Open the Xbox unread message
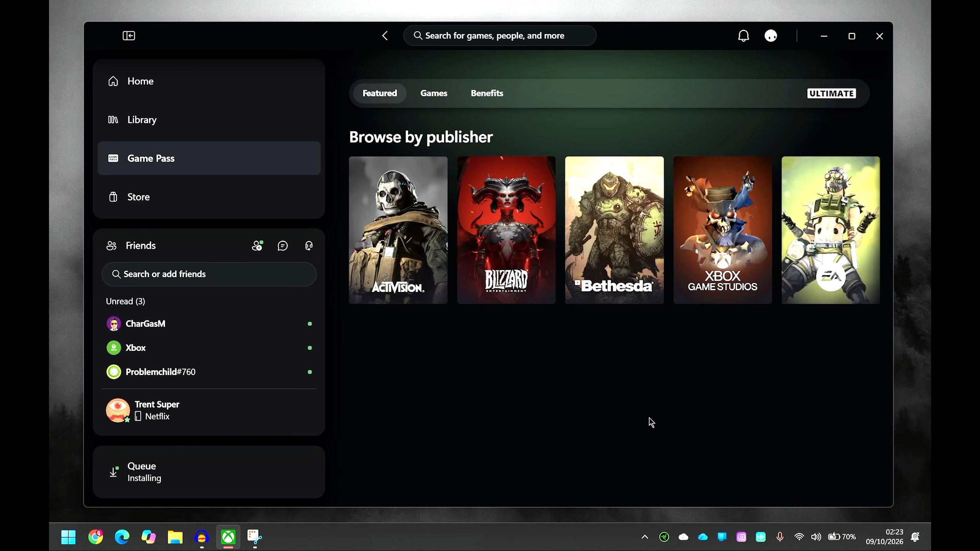980x551 pixels. pyautogui.click(x=209, y=348)
